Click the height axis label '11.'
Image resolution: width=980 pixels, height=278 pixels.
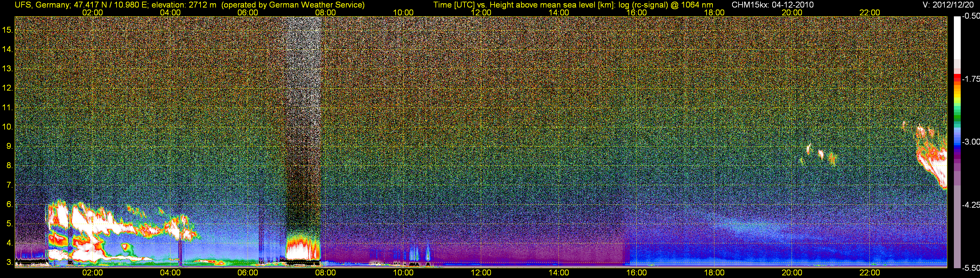click(x=7, y=107)
